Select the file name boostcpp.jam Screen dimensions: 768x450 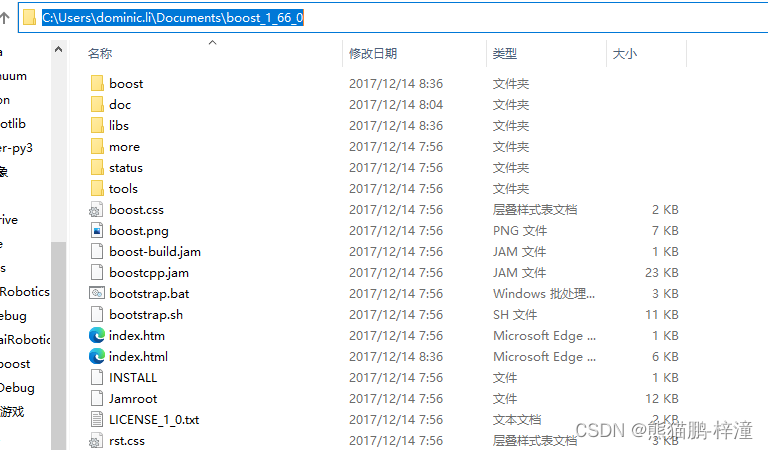click(x=149, y=273)
